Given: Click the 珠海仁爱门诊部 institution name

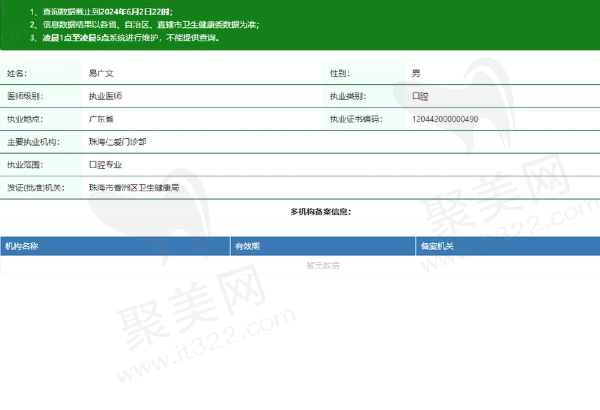Looking at the screenshot, I should point(117,142).
